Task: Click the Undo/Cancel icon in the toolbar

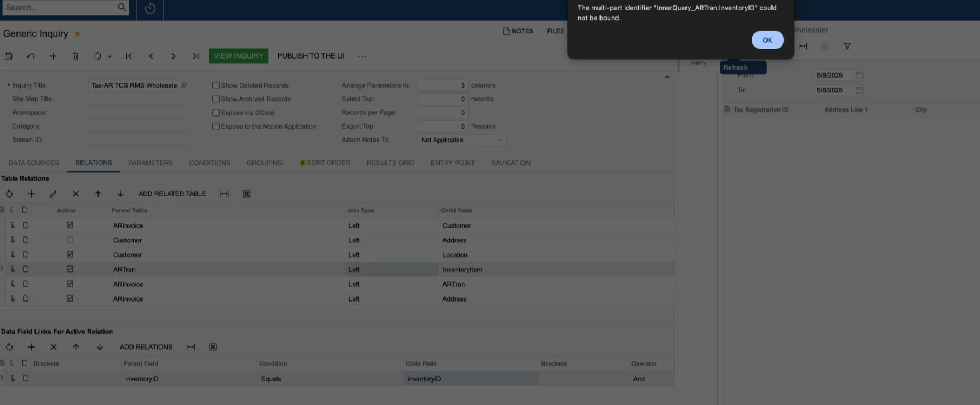Action: 31,56
